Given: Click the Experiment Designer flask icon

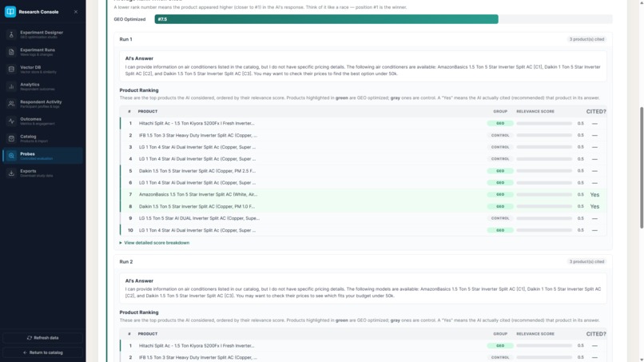Looking at the screenshot, I should 11,34.
